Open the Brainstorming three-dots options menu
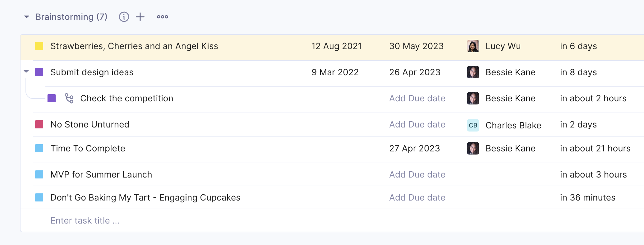 tap(163, 17)
